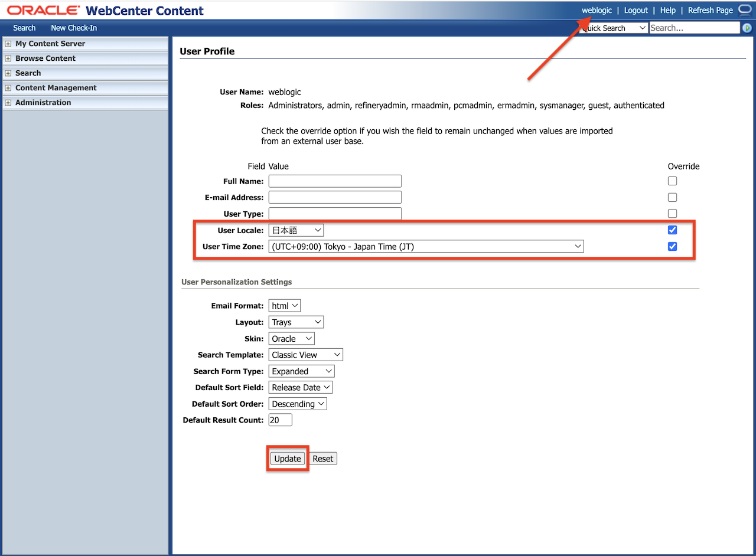Click the weblogic user profile link

pyautogui.click(x=597, y=10)
